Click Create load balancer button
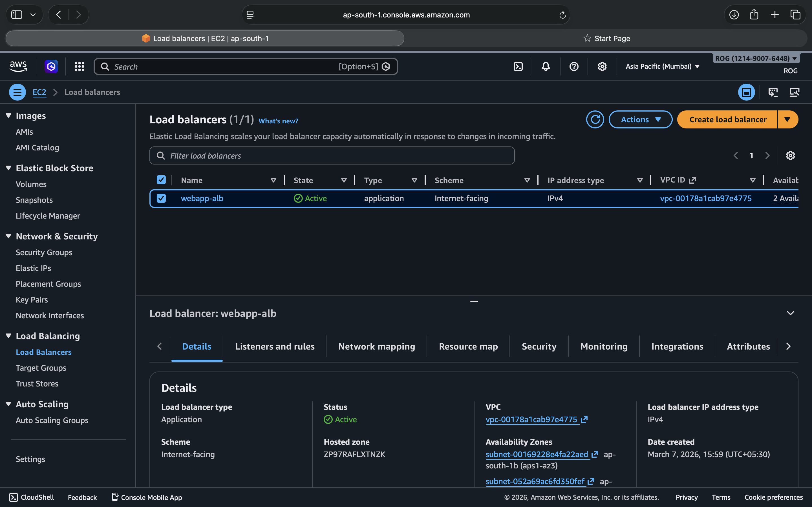812x507 pixels. 727,119
